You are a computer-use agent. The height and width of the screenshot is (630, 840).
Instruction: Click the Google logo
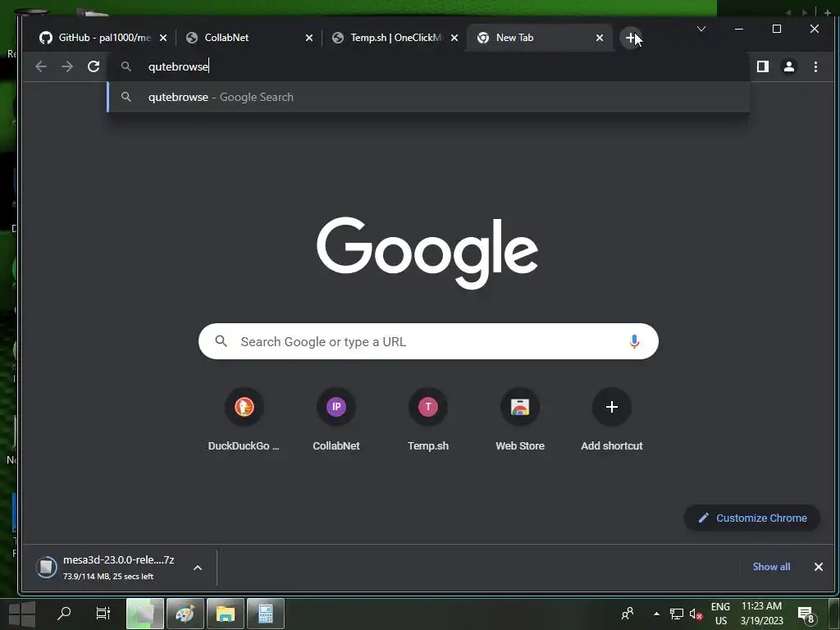tap(427, 252)
